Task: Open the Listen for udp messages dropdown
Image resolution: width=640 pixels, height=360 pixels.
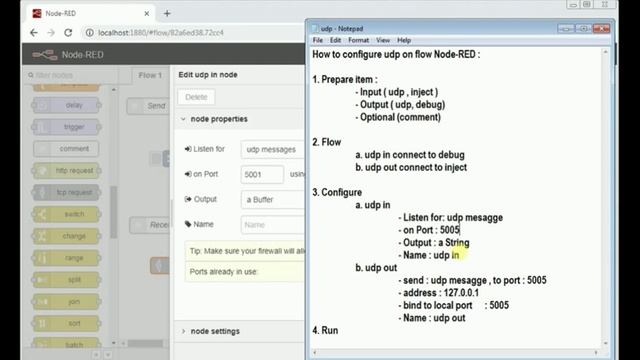Action: (x=273, y=149)
